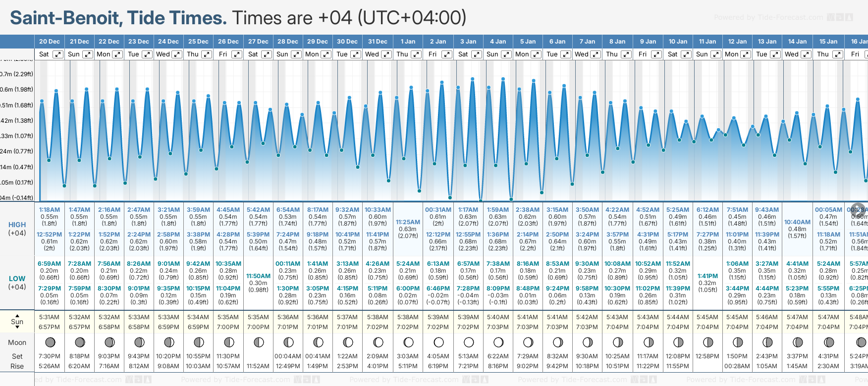This screenshot has height=386, width=868.
Task: Select the moon phase icon for 4 Jan
Action: (498, 342)
